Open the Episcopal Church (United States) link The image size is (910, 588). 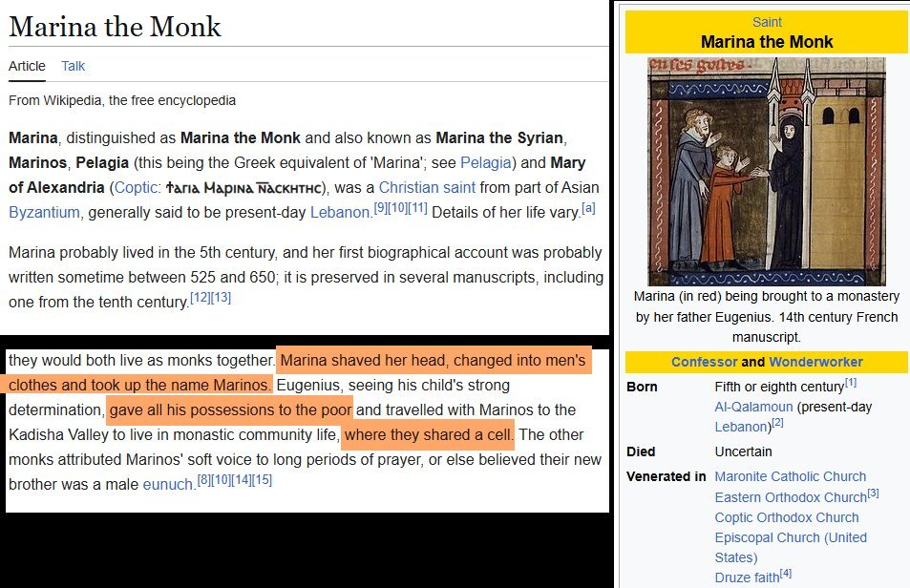pyautogui.click(x=791, y=547)
